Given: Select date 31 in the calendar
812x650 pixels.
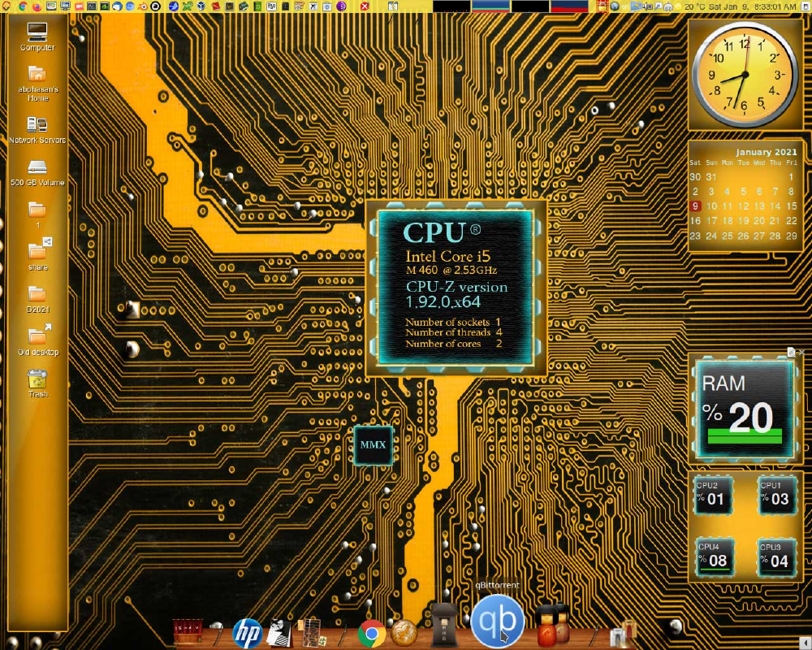Looking at the screenshot, I should point(711,177).
